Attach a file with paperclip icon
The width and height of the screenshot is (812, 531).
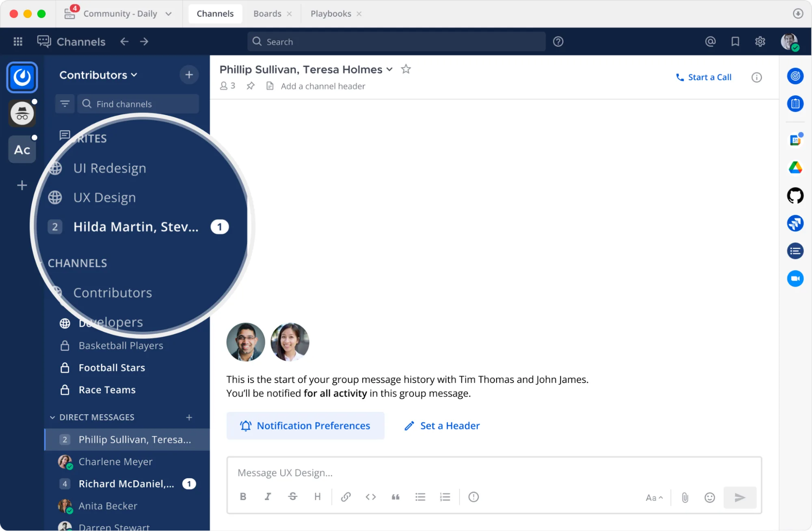685,497
